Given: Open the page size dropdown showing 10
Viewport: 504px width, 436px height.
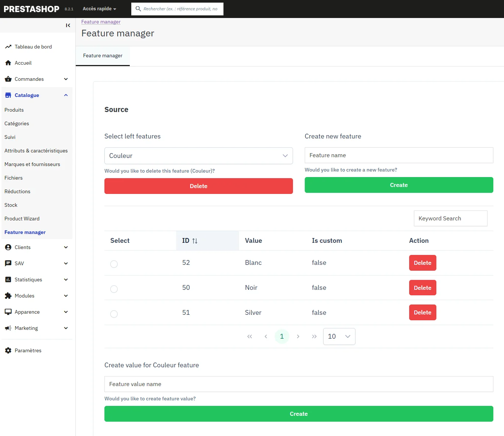Looking at the screenshot, I should tap(339, 336).
